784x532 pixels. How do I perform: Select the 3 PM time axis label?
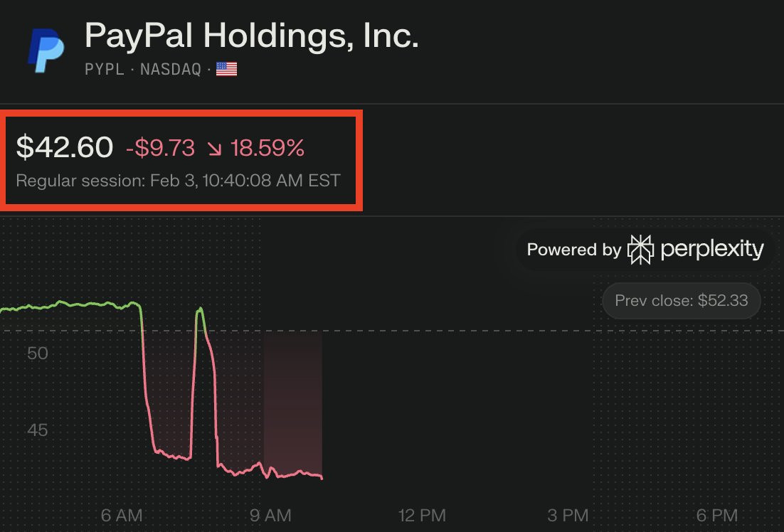click(568, 516)
